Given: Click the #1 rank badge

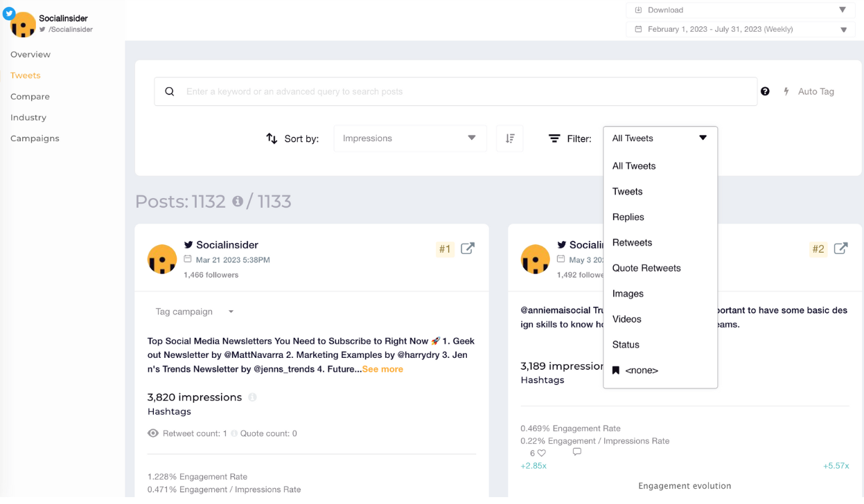Looking at the screenshot, I should (x=445, y=249).
